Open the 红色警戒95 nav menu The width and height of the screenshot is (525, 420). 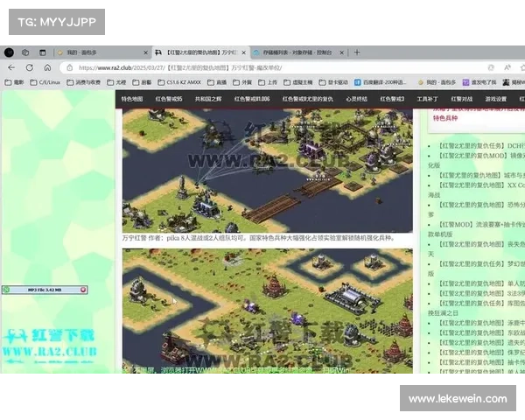[x=169, y=99]
